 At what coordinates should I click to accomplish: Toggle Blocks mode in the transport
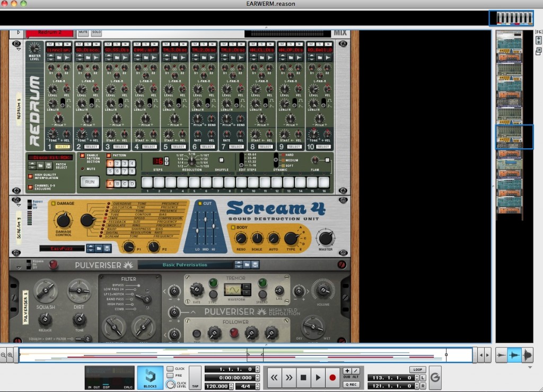[150, 378]
